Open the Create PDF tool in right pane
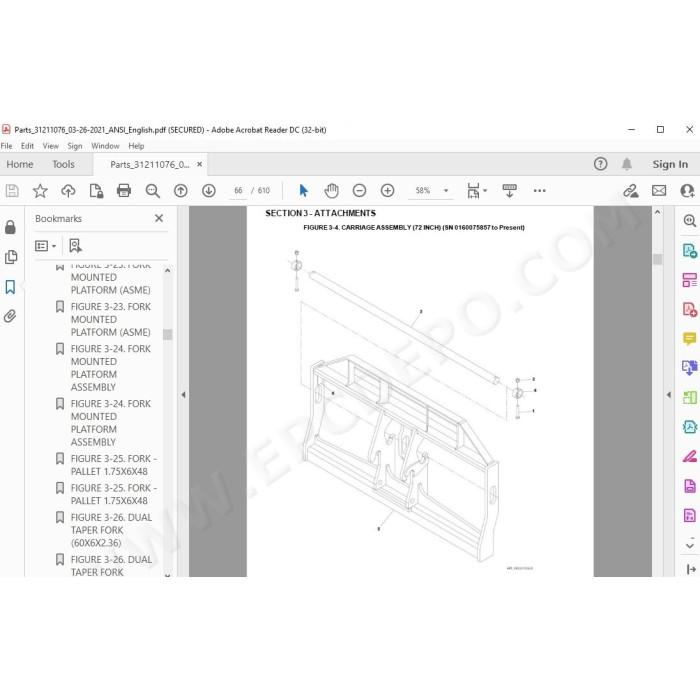This screenshot has width=700, height=700. [690, 309]
